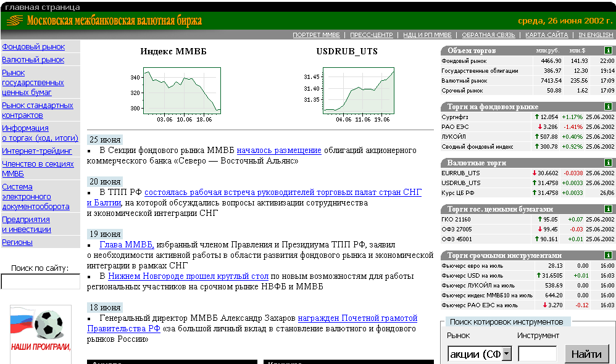616x364 pixels.
Task: Open Рынок государственных ценных бумаг link
Action: 33,83
